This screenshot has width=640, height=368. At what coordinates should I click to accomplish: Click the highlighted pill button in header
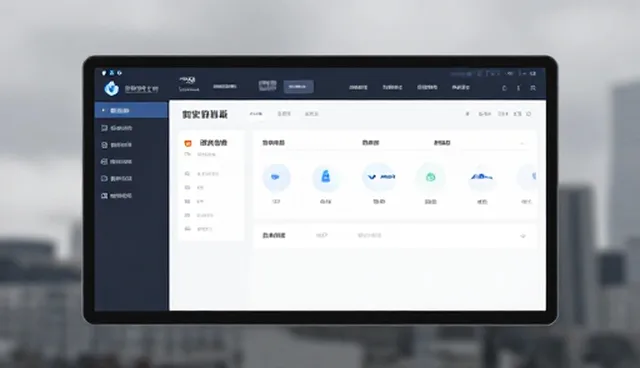298,86
